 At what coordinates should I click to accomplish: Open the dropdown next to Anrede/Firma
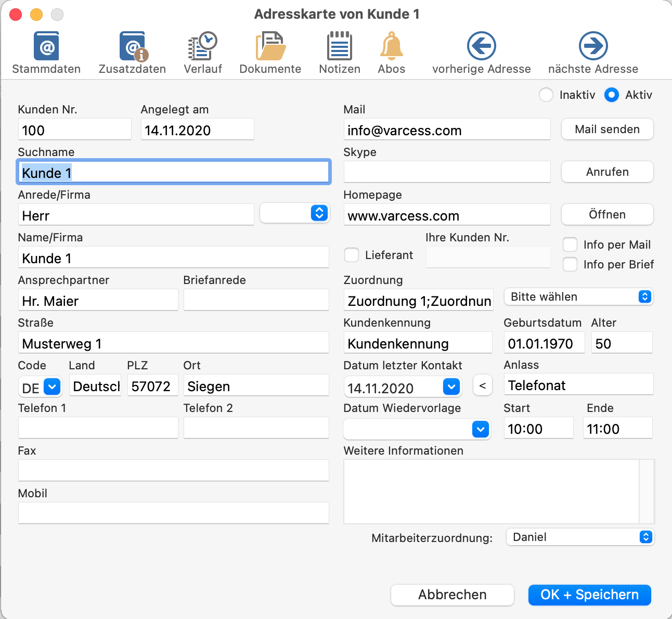(x=294, y=213)
